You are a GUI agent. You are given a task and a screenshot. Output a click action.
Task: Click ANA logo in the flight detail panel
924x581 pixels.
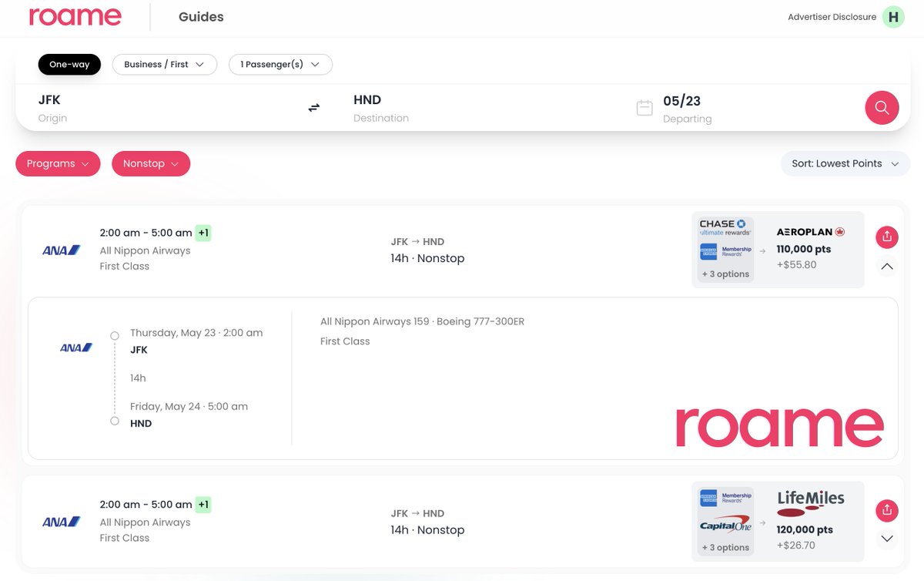click(76, 348)
